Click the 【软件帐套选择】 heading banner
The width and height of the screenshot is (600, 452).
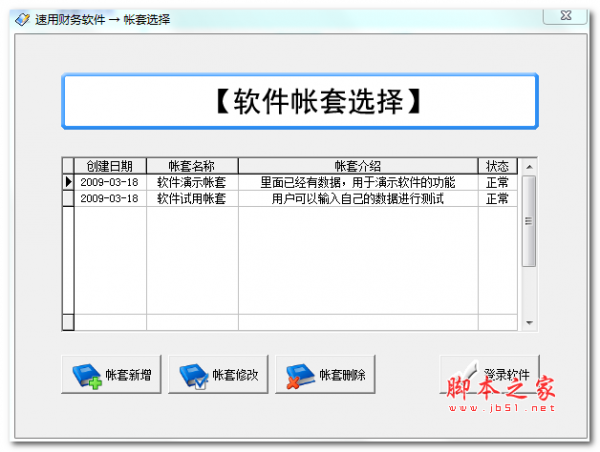pos(300,101)
